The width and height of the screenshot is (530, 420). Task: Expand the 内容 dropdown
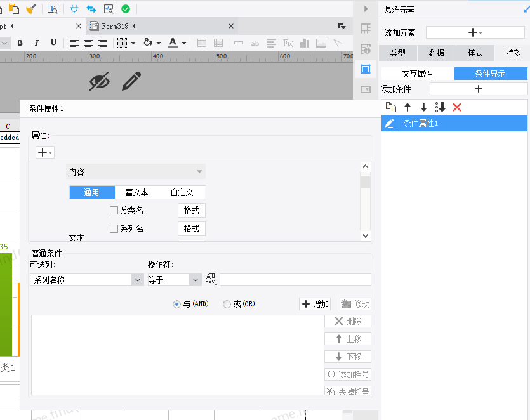tap(136, 172)
